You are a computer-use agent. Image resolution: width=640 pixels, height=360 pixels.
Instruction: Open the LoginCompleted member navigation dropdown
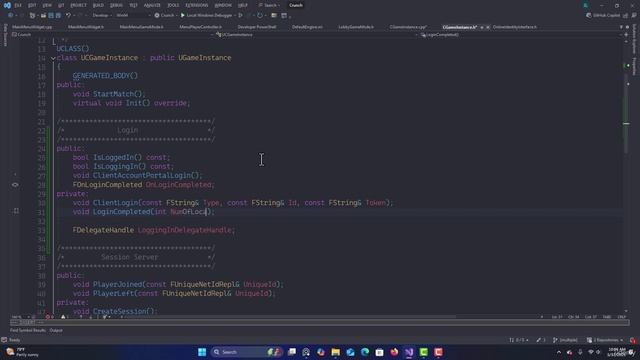click(521, 35)
